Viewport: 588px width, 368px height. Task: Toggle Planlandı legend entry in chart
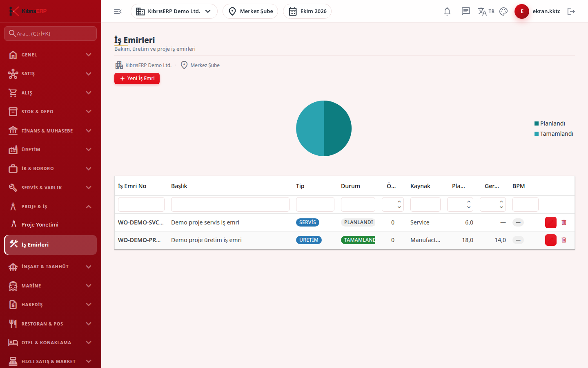point(550,123)
